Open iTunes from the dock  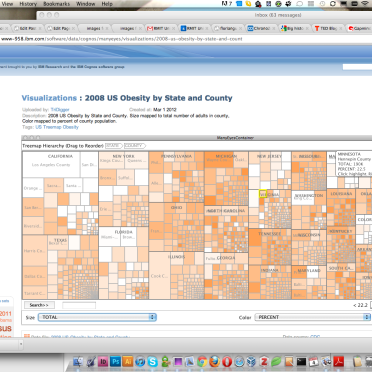click(140, 362)
